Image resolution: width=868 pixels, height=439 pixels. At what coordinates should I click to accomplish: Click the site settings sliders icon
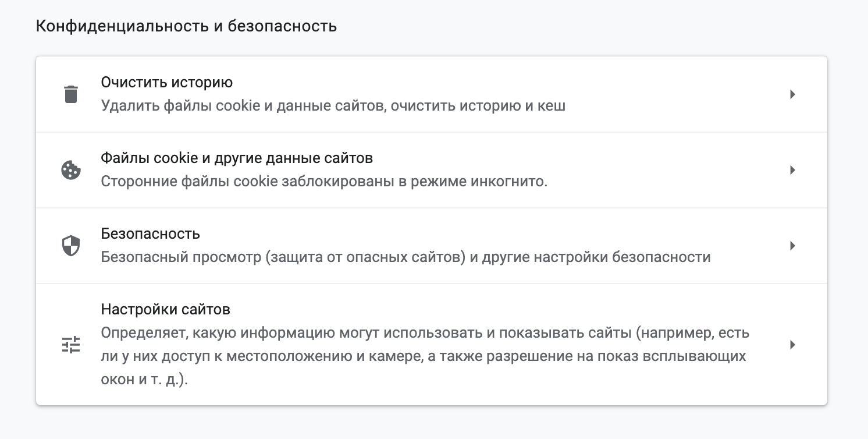tap(70, 345)
